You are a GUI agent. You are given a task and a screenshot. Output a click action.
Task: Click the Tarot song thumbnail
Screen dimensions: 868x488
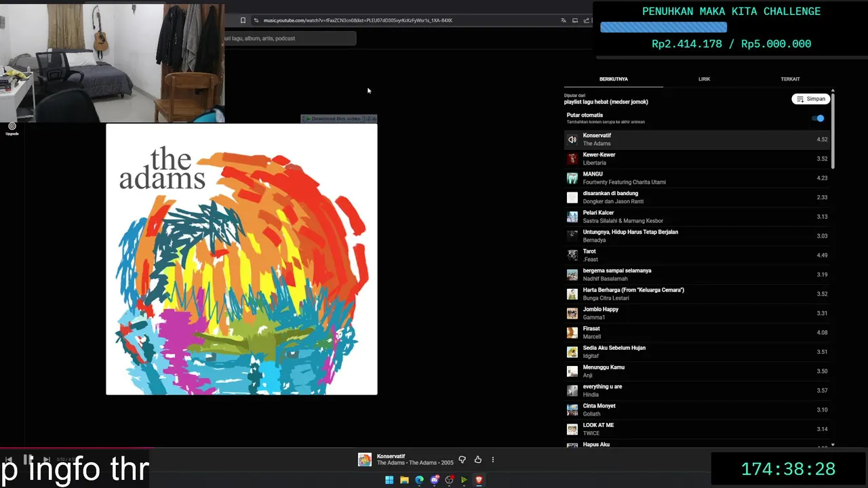(572, 256)
